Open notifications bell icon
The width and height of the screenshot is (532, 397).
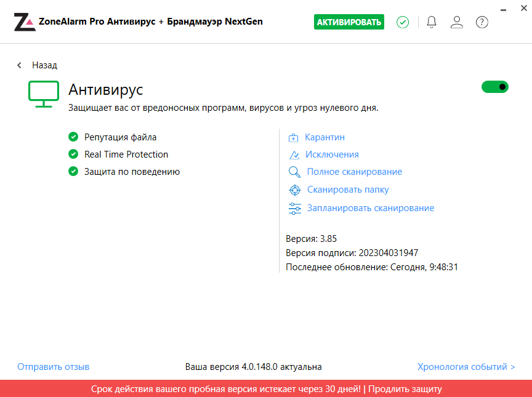(431, 22)
